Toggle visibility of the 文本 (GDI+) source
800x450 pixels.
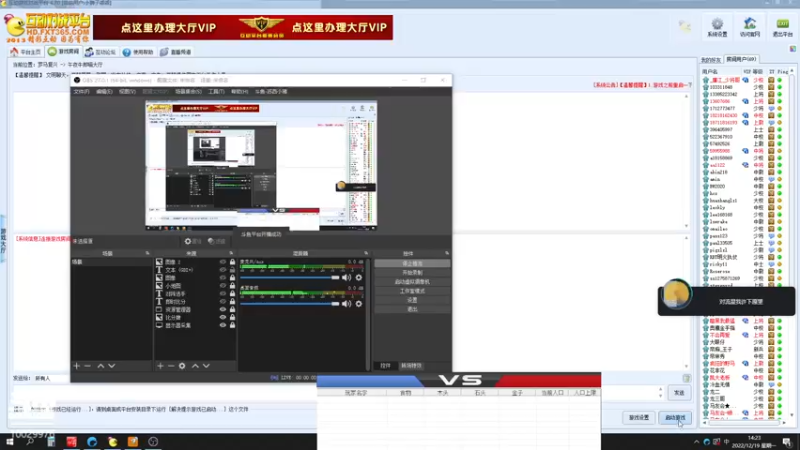222,270
